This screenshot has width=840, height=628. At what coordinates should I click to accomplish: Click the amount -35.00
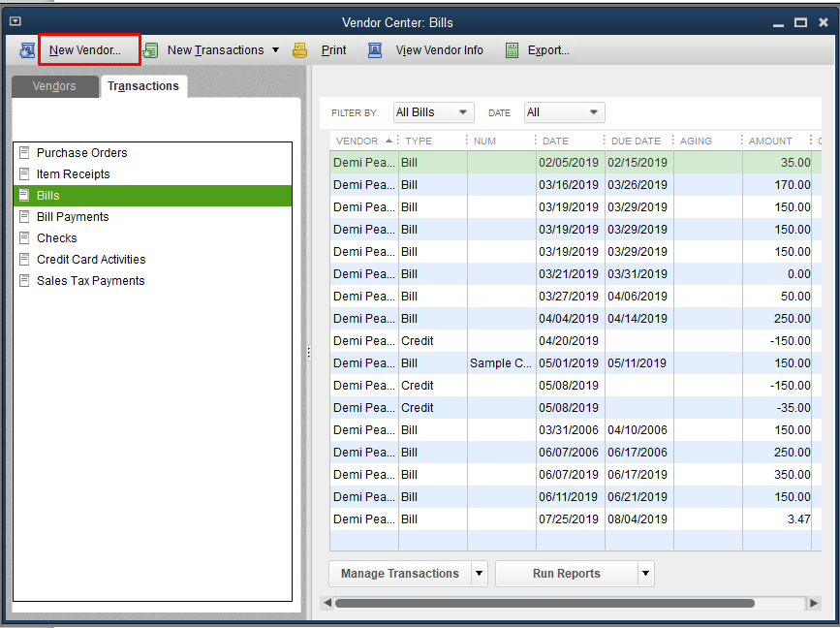coord(793,408)
